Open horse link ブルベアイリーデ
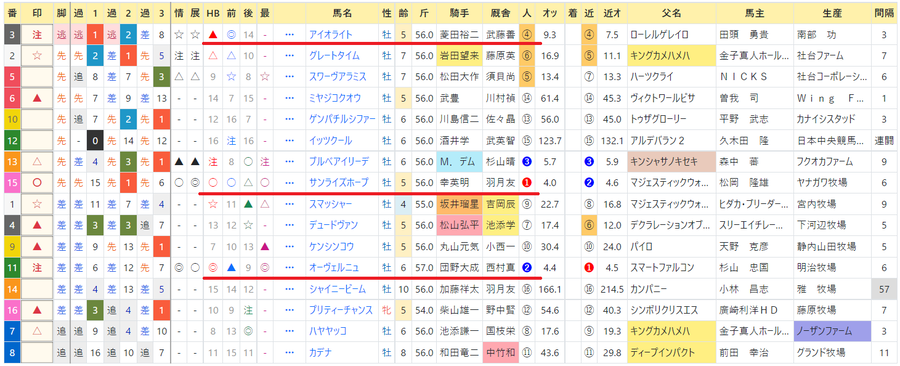This screenshot has height=366, width=900. (339, 162)
